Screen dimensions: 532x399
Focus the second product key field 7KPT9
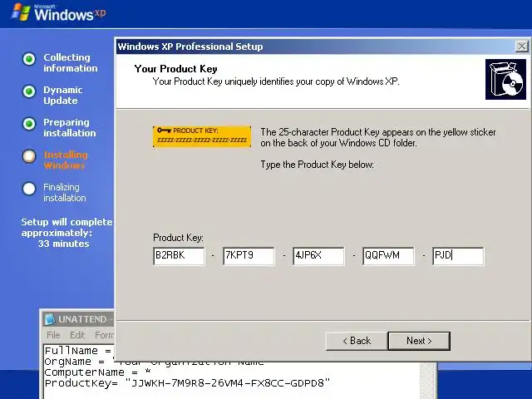click(249, 256)
